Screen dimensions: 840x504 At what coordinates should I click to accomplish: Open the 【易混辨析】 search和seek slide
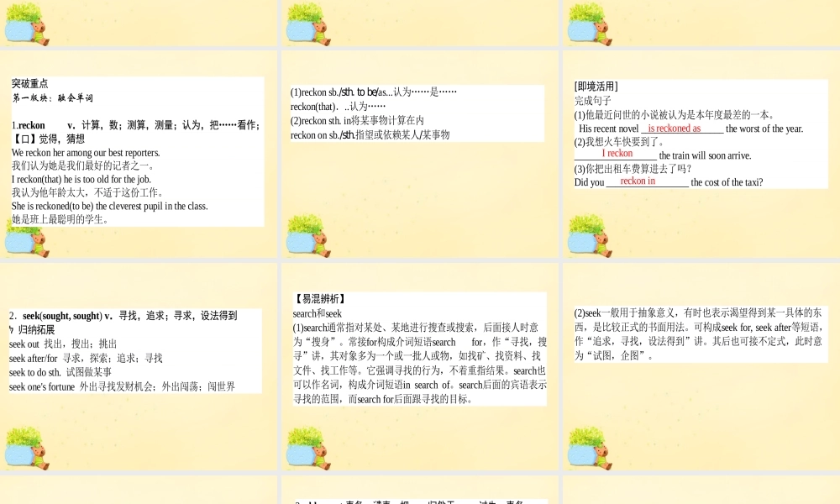[x=420, y=366]
